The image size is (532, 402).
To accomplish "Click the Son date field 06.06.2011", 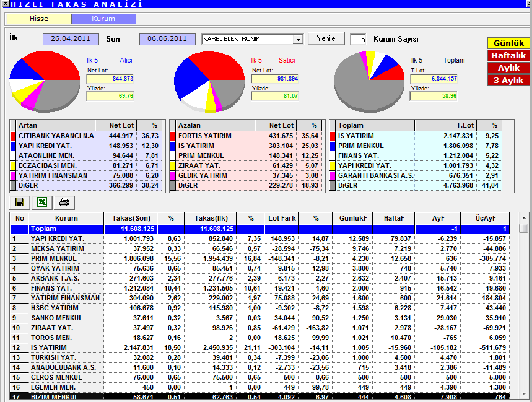I will tap(167, 39).
